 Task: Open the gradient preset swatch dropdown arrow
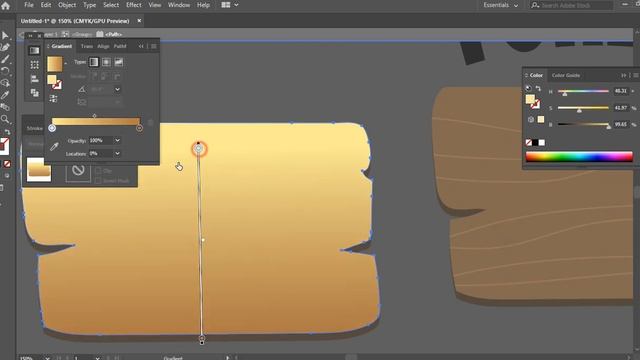[65, 64]
